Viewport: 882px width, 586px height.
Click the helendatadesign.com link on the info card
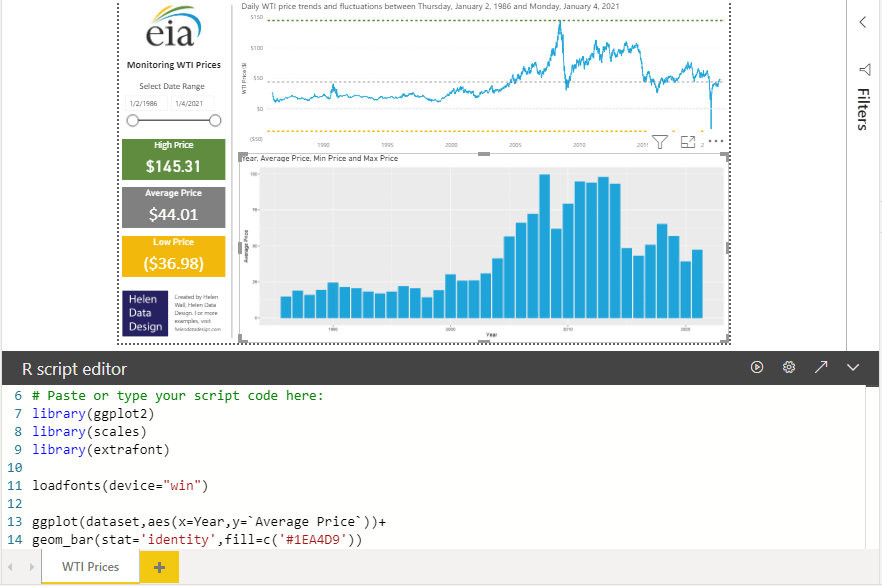(196, 328)
